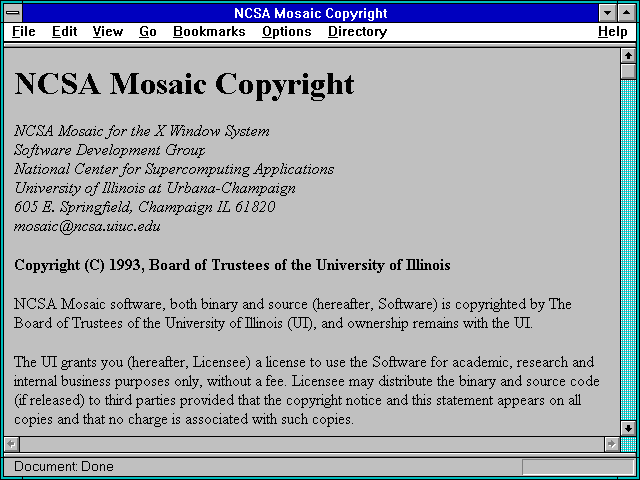Open the Help menu
This screenshot has height=480, width=640.
[613, 31]
